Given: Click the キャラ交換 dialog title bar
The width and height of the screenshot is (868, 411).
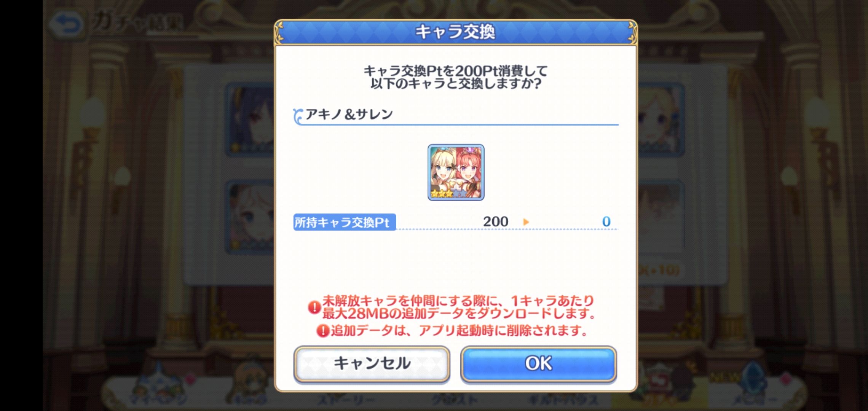Looking at the screenshot, I should [x=456, y=32].
